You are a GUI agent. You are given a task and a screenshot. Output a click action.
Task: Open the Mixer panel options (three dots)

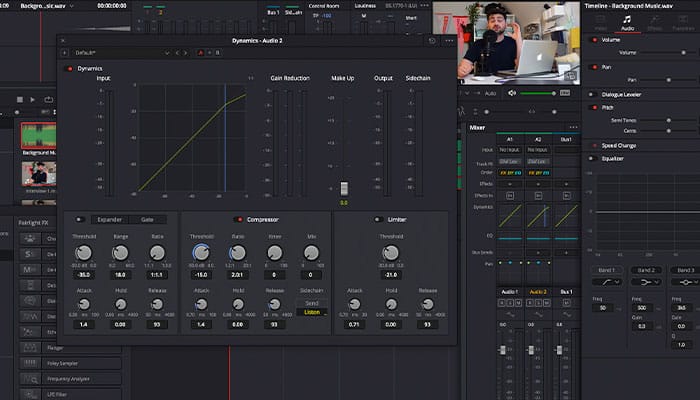(x=573, y=127)
